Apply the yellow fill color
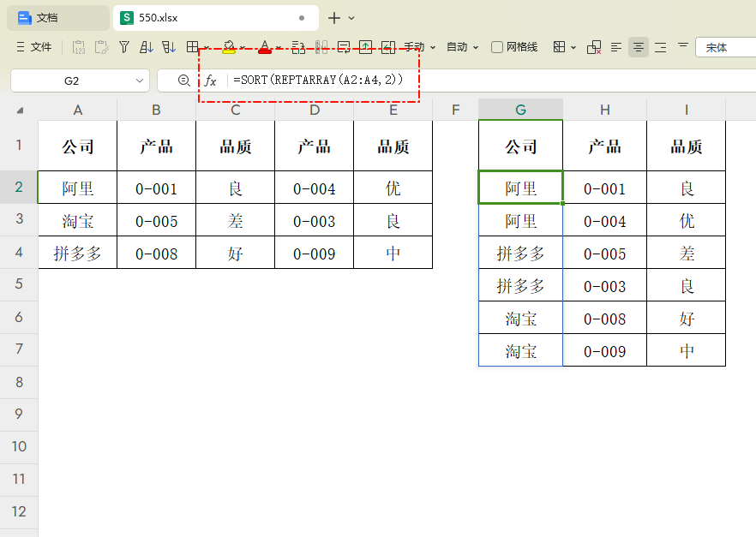Viewport: 756px width, 537px height. [x=229, y=47]
